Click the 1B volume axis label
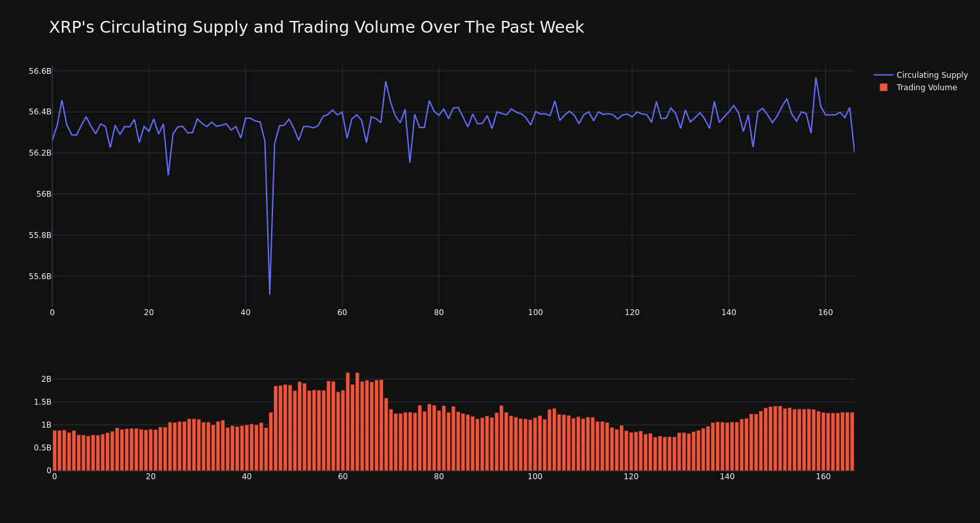Viewport: 980px width, 523px height. (x=46, y=425)
